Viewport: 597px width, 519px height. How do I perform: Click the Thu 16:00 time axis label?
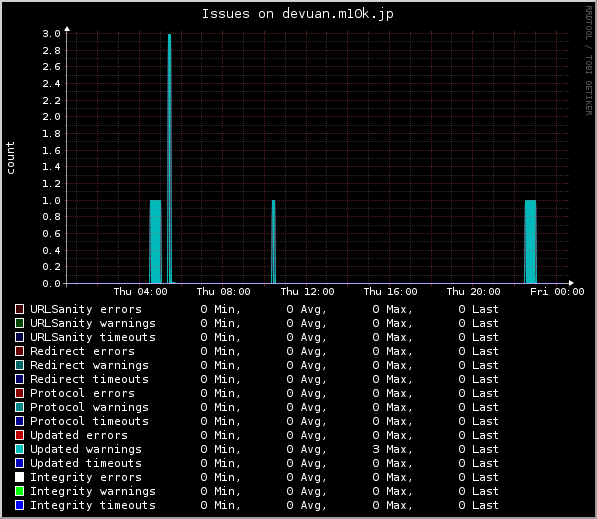390,292
